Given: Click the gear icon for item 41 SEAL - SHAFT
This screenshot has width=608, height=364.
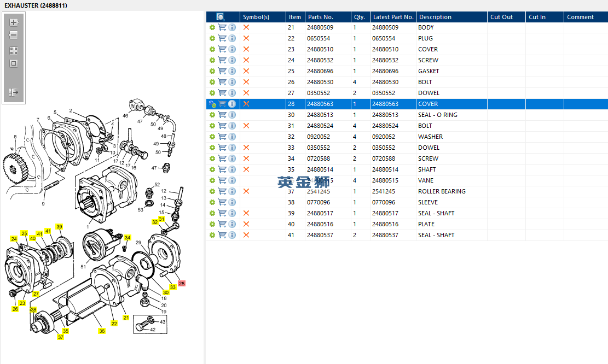Looking at the screenshot, I should [x=212, y=235].
